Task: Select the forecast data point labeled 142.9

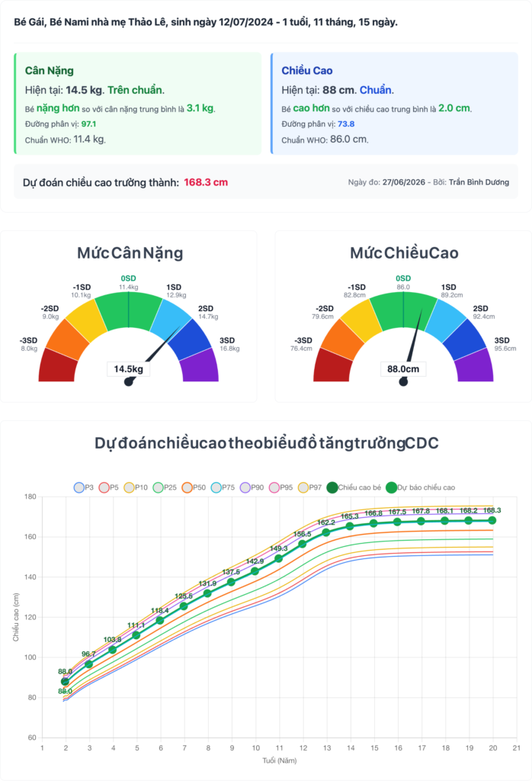Action: click(x=255, y=571)
